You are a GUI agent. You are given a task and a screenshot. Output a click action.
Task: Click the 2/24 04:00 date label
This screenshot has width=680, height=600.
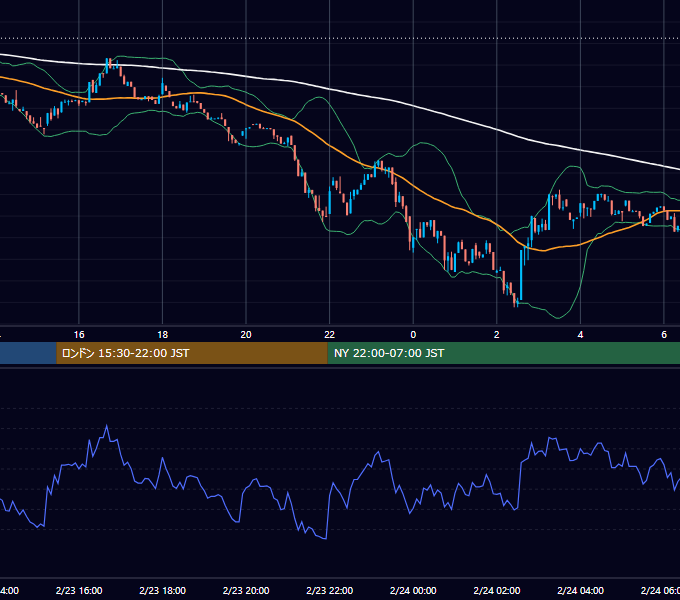click(x=580, y=590)
